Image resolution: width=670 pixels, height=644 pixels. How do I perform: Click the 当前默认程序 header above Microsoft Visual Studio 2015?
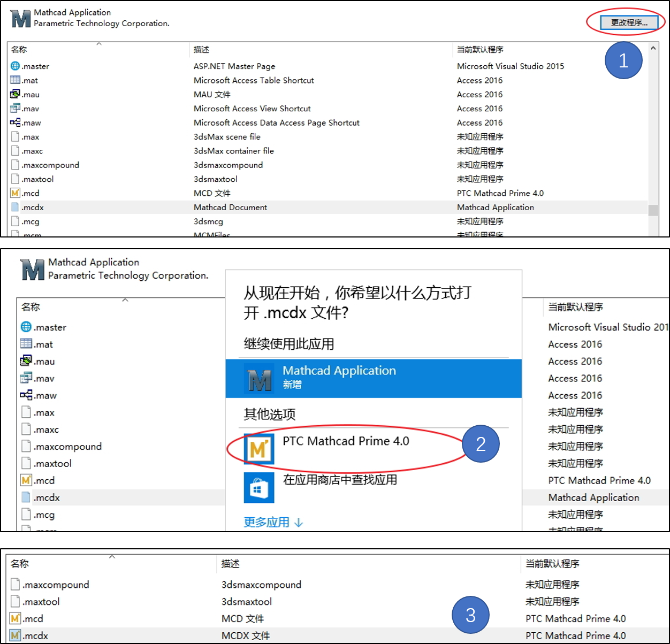480,50
